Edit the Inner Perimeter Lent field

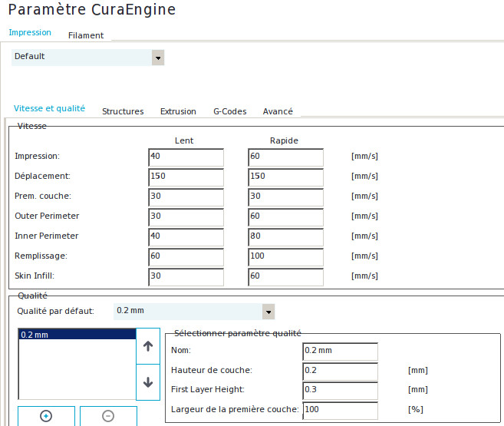(186, 237)
